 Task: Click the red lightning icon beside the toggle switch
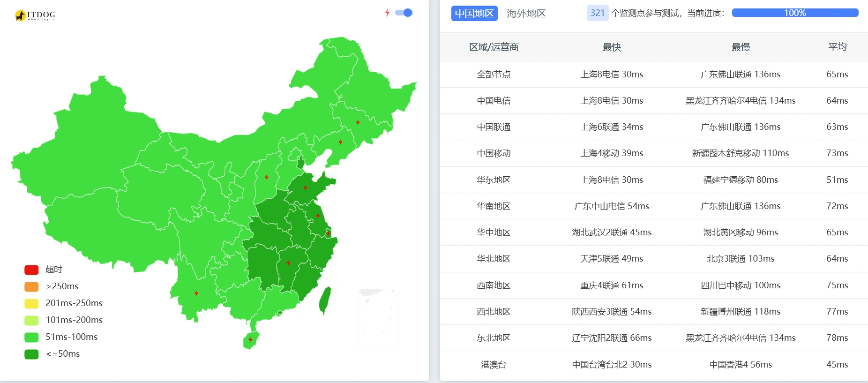point(387,13)
